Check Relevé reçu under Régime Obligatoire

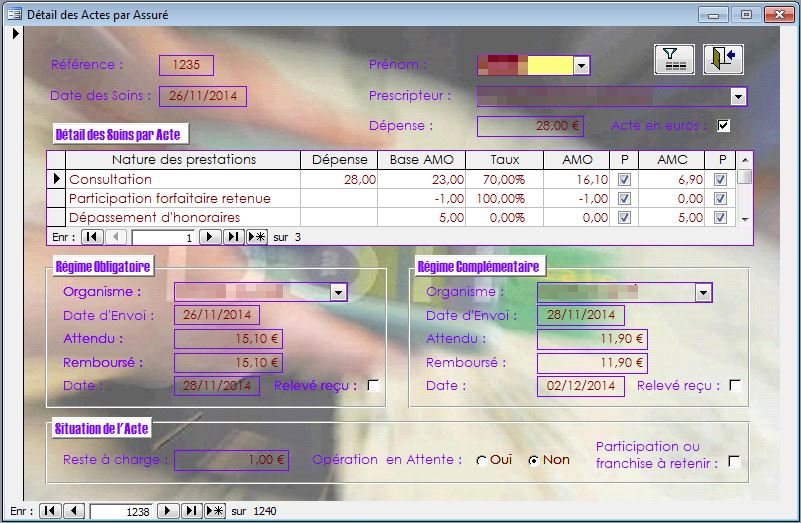pos(374,386)
